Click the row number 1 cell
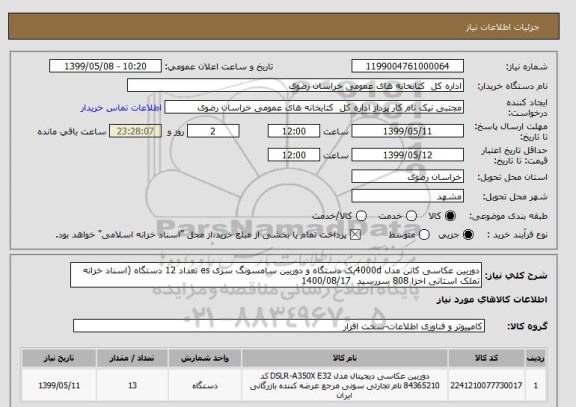Viewport: 576px width, 407px height. (x=536, y=386)
